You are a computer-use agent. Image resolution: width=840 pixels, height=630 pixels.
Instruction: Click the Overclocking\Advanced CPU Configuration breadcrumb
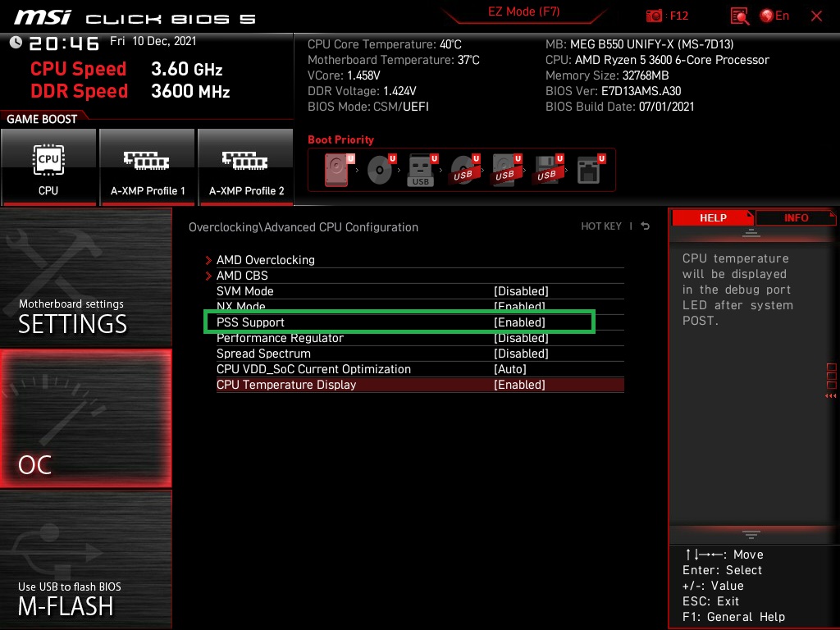pyautogui.click(x=304, y=227)
